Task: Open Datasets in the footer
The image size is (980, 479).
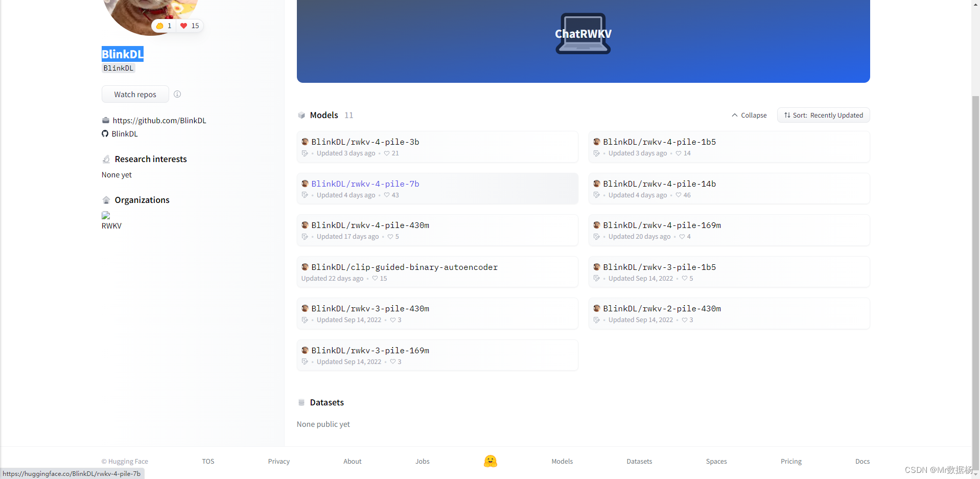Action: 639,462
